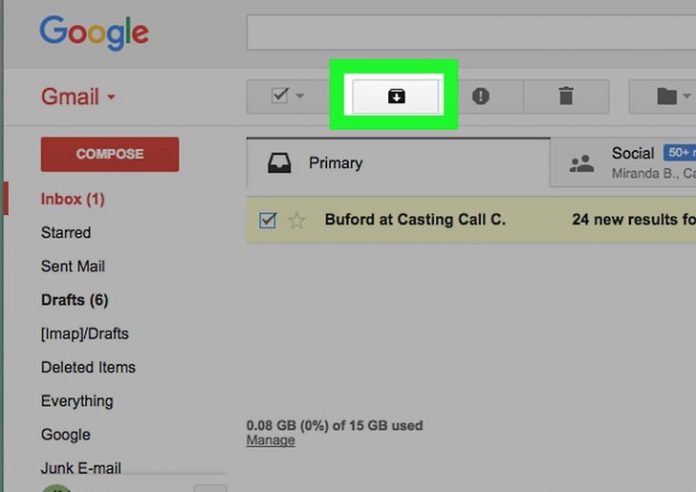Click the Social tab people icon
The image size is (696, 492).
(x=581, y=163)
